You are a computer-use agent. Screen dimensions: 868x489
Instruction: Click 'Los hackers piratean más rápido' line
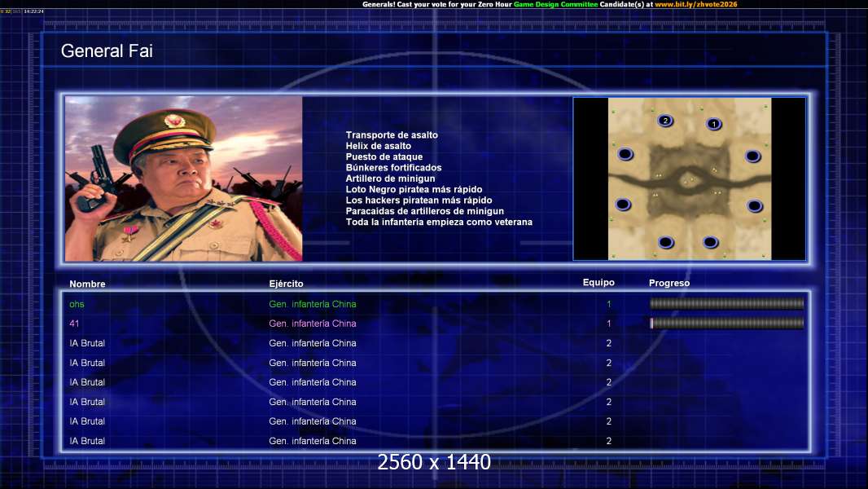pos(419,200)
